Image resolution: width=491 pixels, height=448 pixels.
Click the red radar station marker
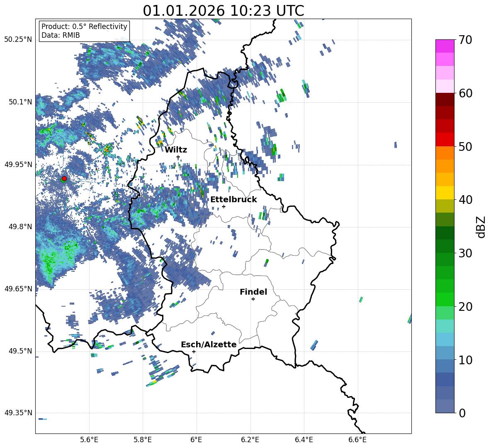coord(64,179)
